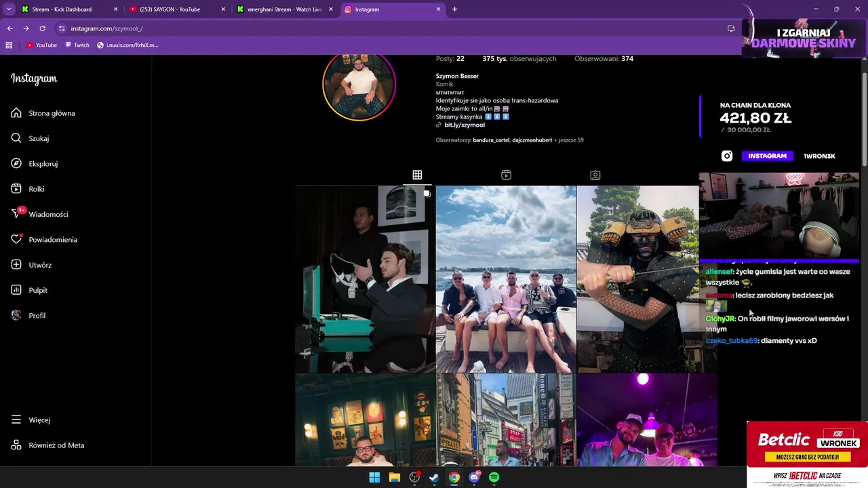Image resolution: width=868 pixels, height=488 pixels.
Task: Open the bit.ly/szymool bio link
Action: point(465,125)
